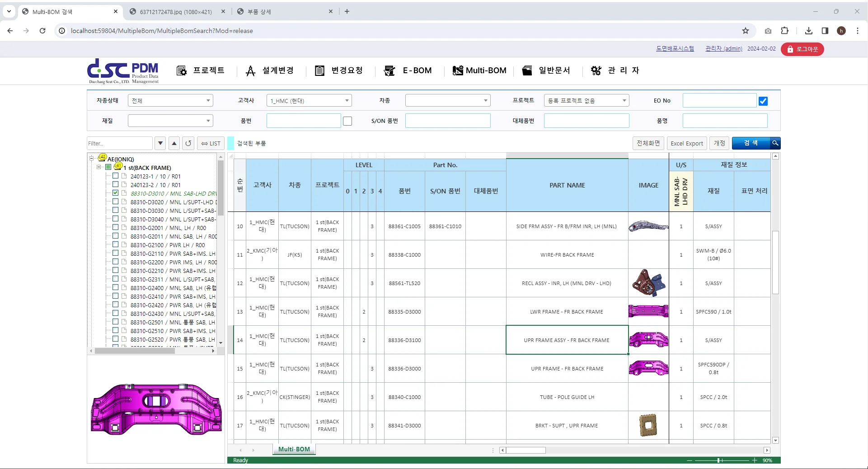Viewport: 868px width, 469px height.
Task: Click the DSC PDM logo
Action: (x=123, y=71)
